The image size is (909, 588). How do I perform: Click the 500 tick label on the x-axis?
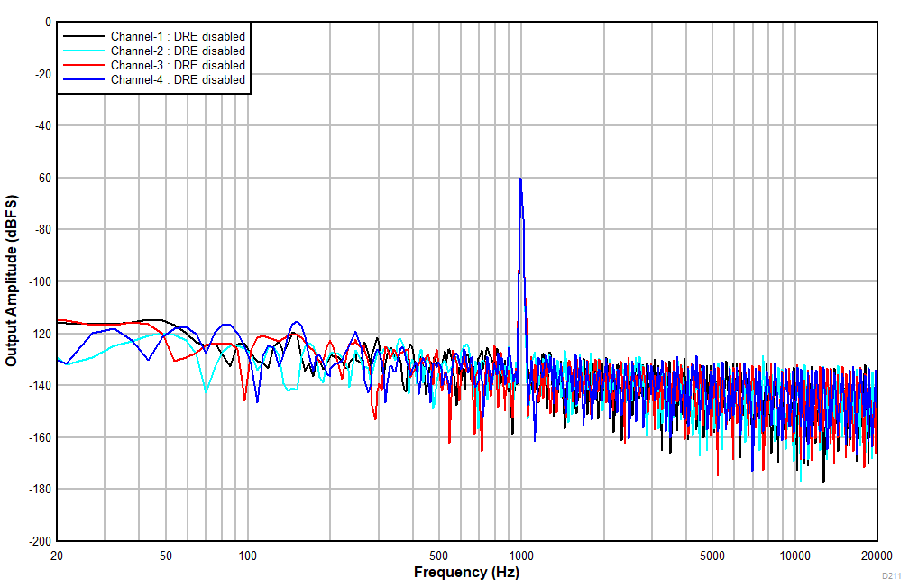pos(438,555)
